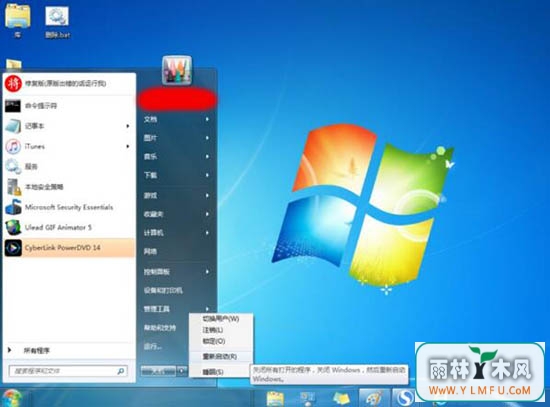Select 切换用户(W) in the power menu
The image size is (550, 407).
pos(221,319)
